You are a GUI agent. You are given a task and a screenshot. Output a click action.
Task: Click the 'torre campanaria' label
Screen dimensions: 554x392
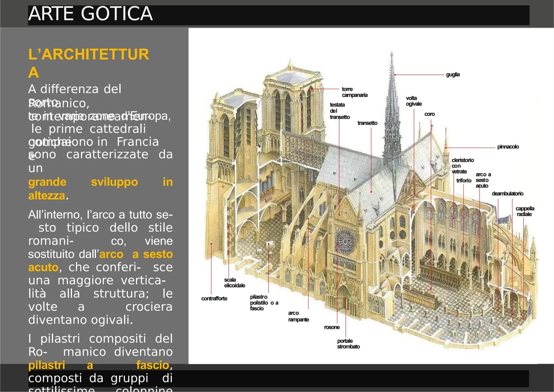pos(354,92)
